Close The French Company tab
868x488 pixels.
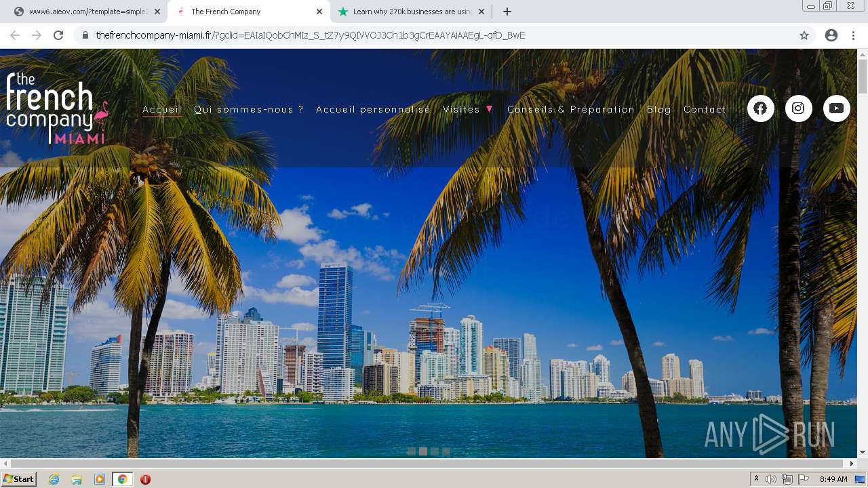[319, 12]
